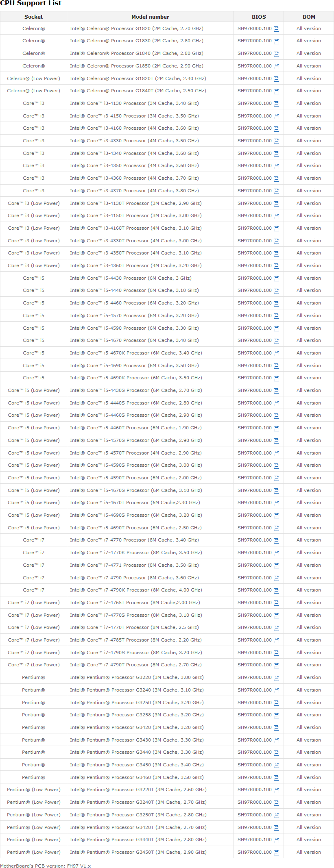Click All version in the i5-4670S row
This screenshot has width=334, height=868.
coord(309,490)
